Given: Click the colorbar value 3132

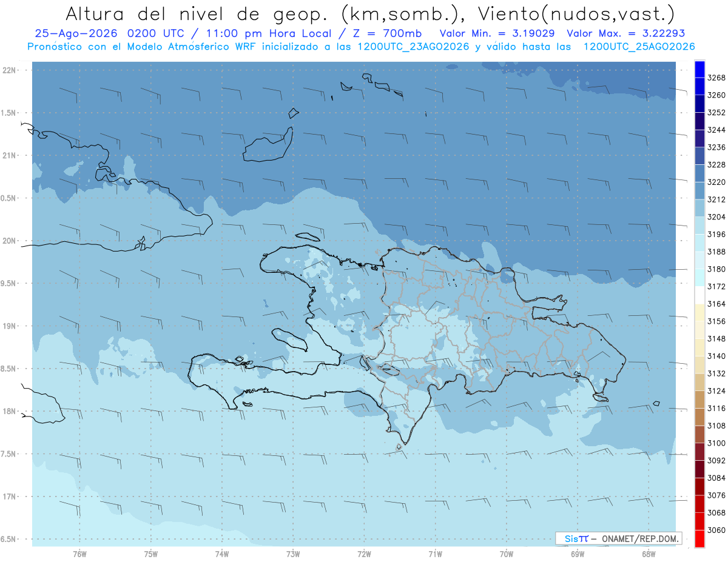Looking at the screenshot, I should pyautogui.click(x=716, y=373).
